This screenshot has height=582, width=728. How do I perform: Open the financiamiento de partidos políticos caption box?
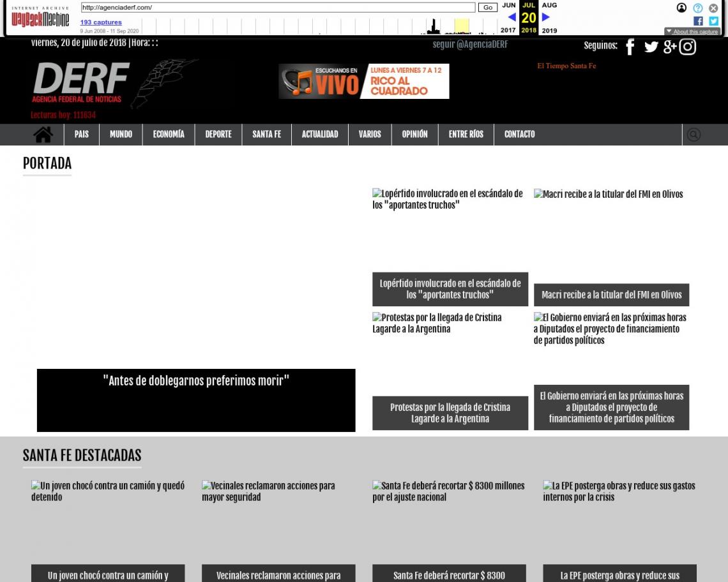612,408
